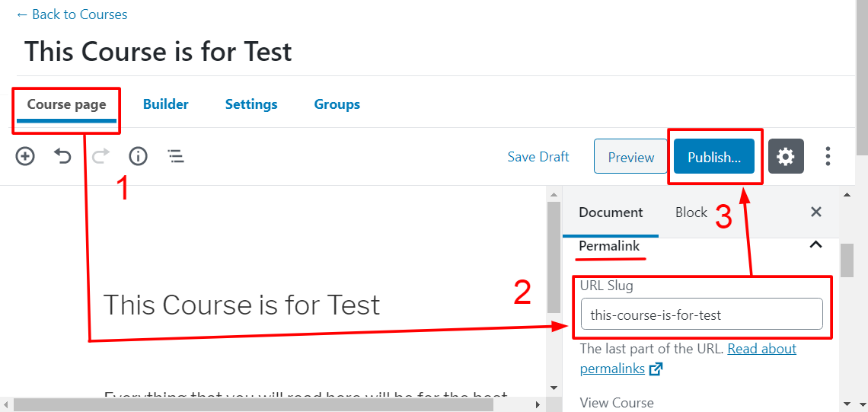The width and height of the screenshot is (868, 412).
Task: Open block navigation list icon
Action: tap(176, 157)
